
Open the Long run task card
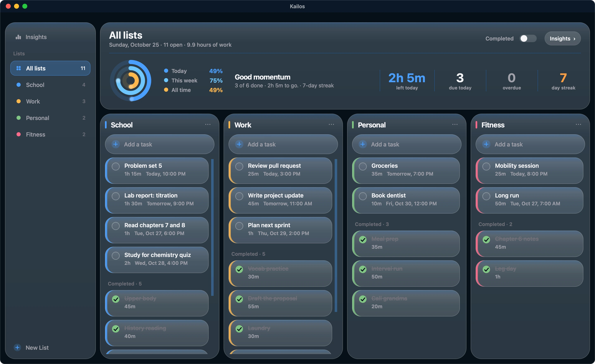pyautogui.click(x=529, y=200)
